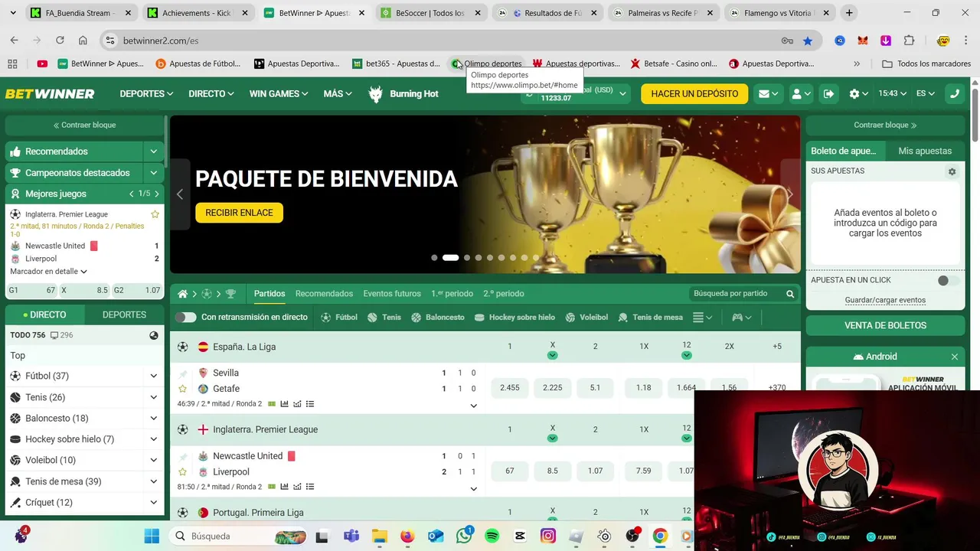980x551 pixels.
Task: Click Guardar/cargar eventos link
Action: (885, 300)
